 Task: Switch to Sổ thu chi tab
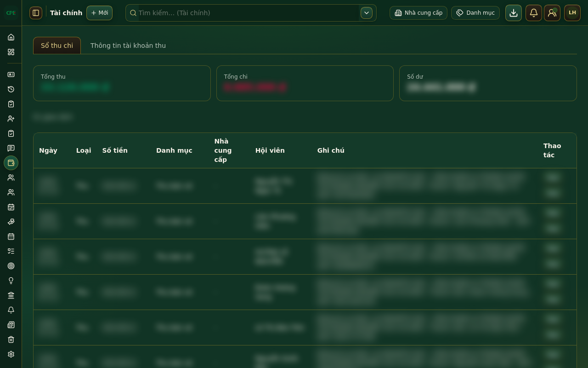point(57,46)
